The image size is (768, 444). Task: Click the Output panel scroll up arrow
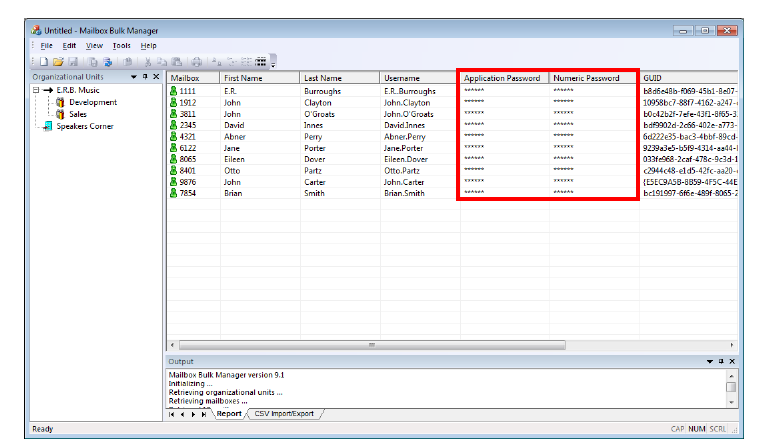coord(731,376)
